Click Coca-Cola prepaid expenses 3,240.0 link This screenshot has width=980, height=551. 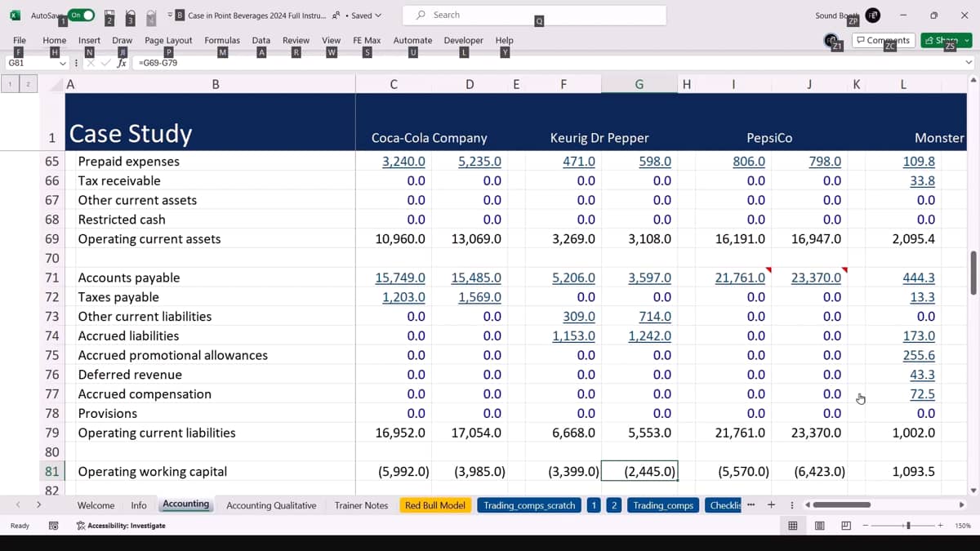click(403, 162)
